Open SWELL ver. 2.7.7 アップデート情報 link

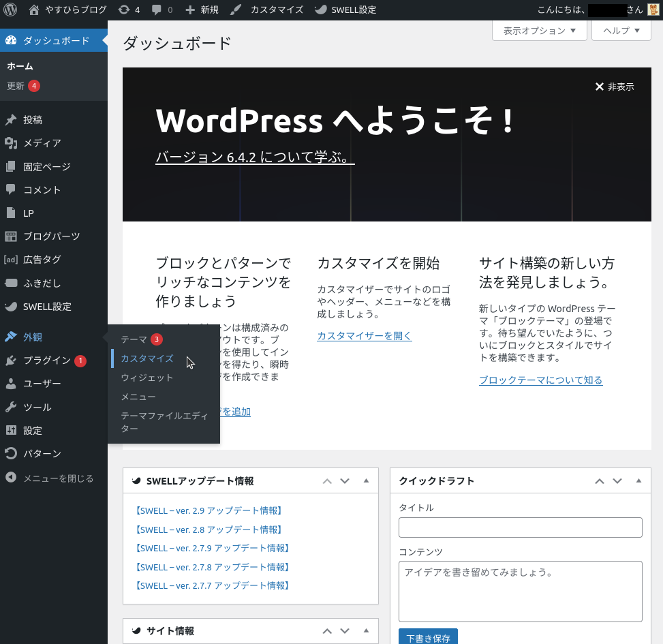(x=213, y=585)
